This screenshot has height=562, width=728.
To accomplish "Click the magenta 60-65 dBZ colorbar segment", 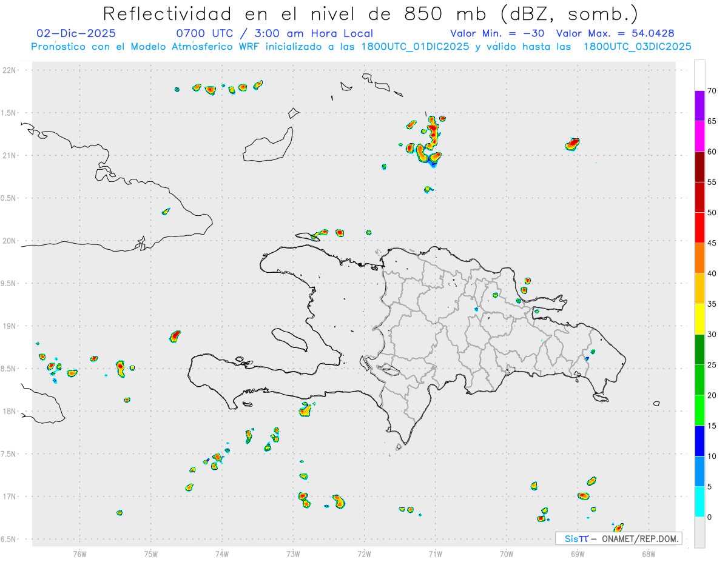I will [700, 136].
